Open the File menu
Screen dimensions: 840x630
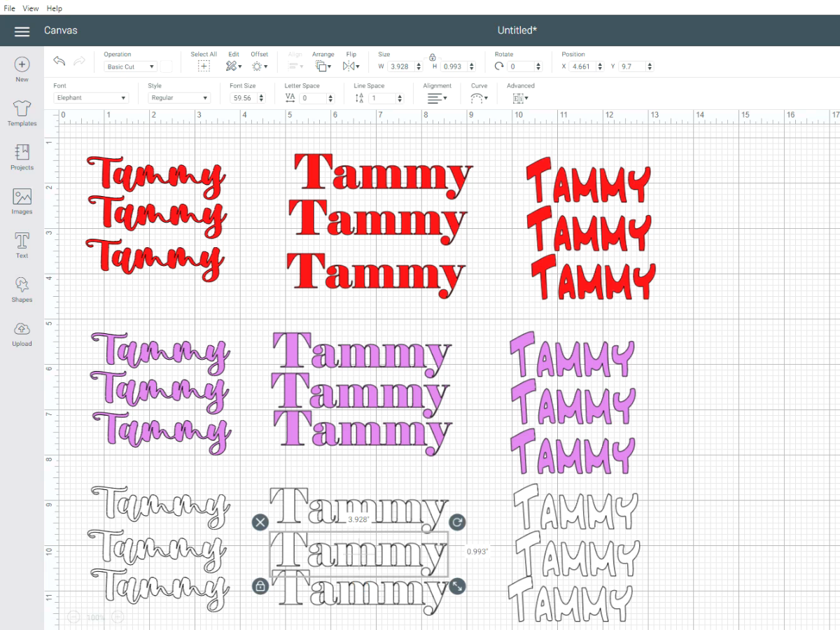(10, 8)
